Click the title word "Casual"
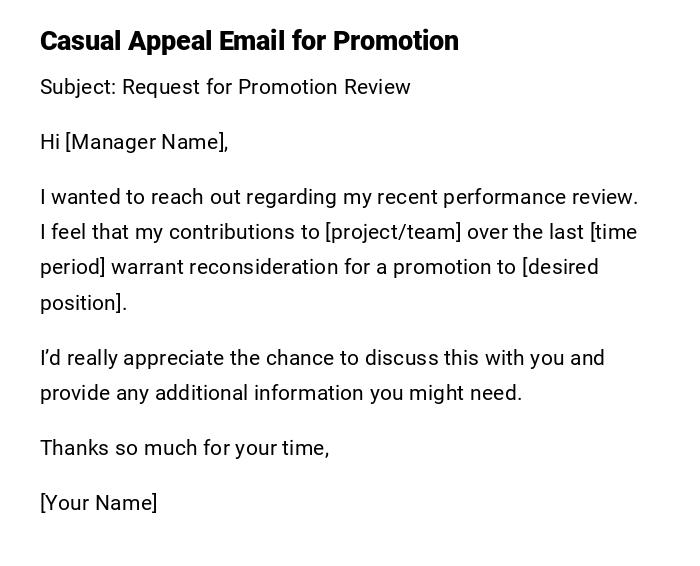This screenshot has width=700, height=566. [x=80, y=41]
